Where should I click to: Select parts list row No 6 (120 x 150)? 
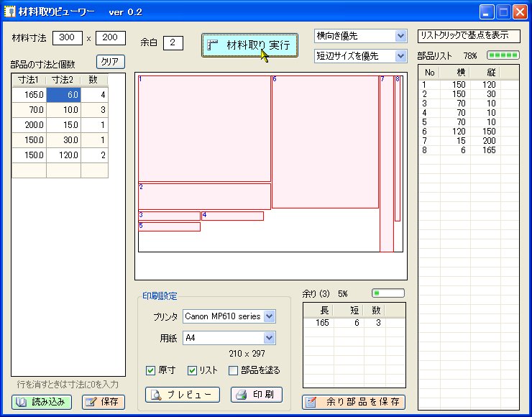(469, 132)
